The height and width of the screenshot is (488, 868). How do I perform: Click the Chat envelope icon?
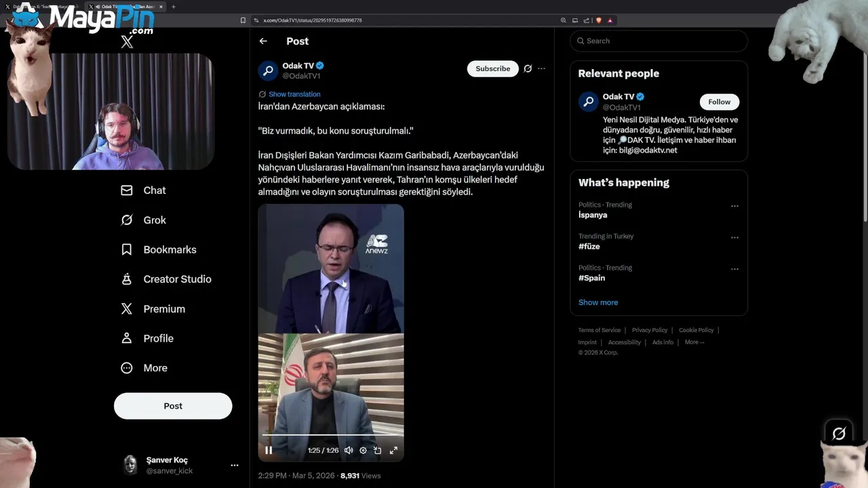tap(127, 190)
